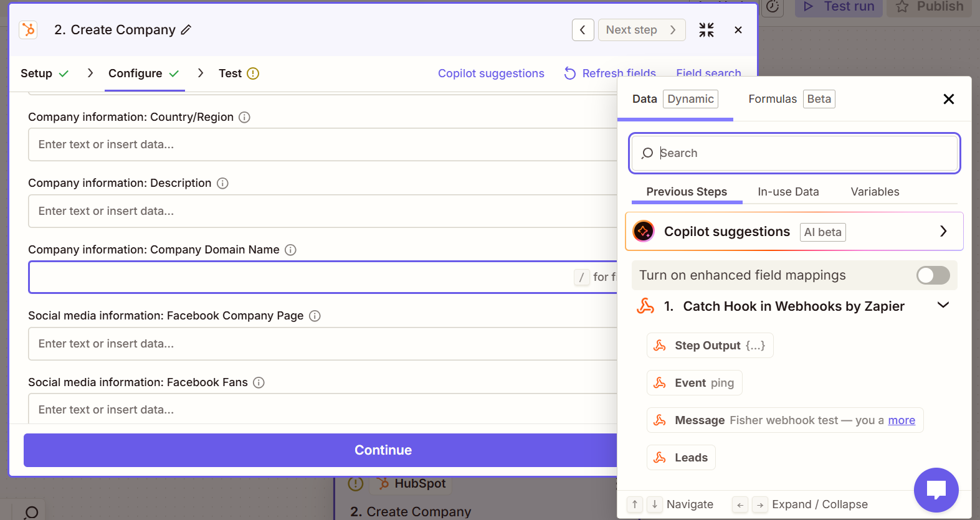The image size is (980, 520).
Task: Go to the previous step arrow button
Action: [583, 30]
